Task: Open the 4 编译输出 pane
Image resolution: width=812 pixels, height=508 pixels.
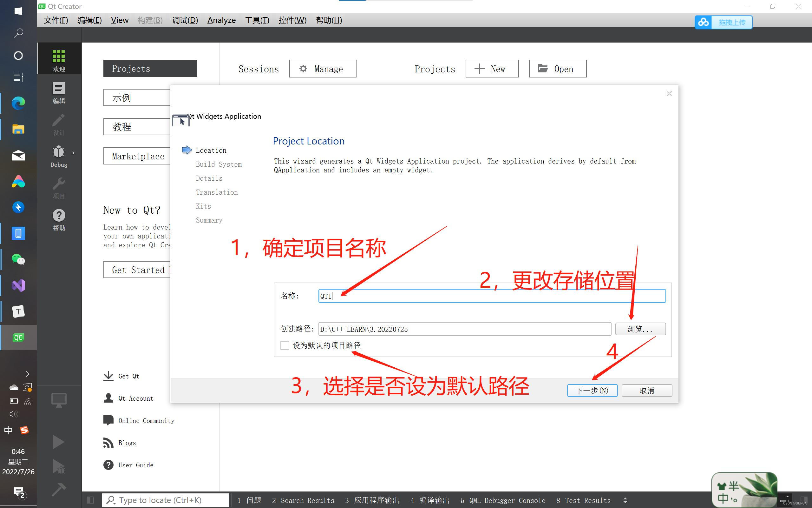Action: tap(430, 500)
